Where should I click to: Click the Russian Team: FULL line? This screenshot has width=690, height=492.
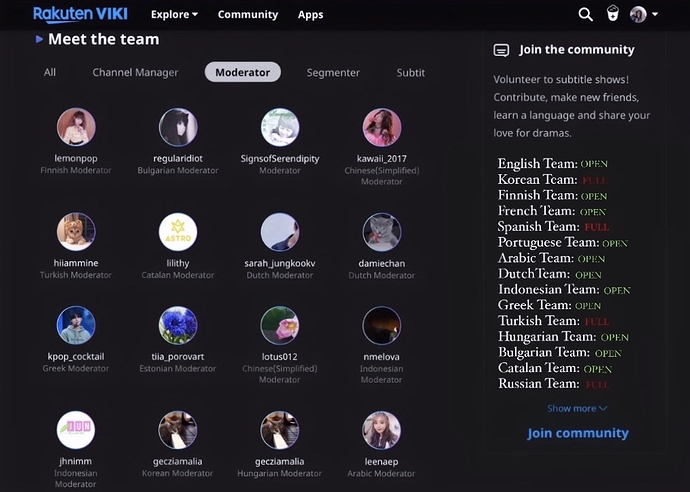tap(553, 384)
